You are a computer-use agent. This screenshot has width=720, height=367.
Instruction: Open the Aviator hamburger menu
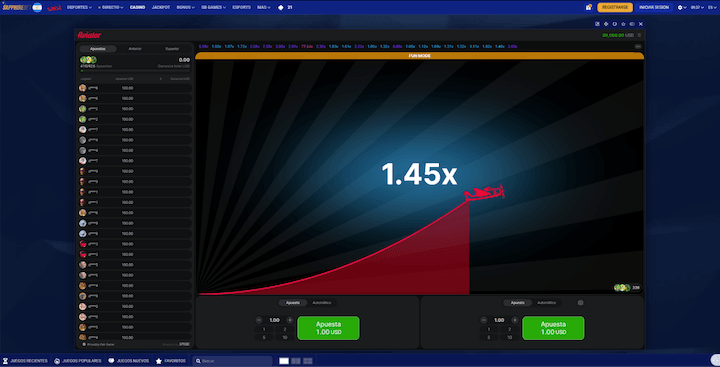pos(639,35)
